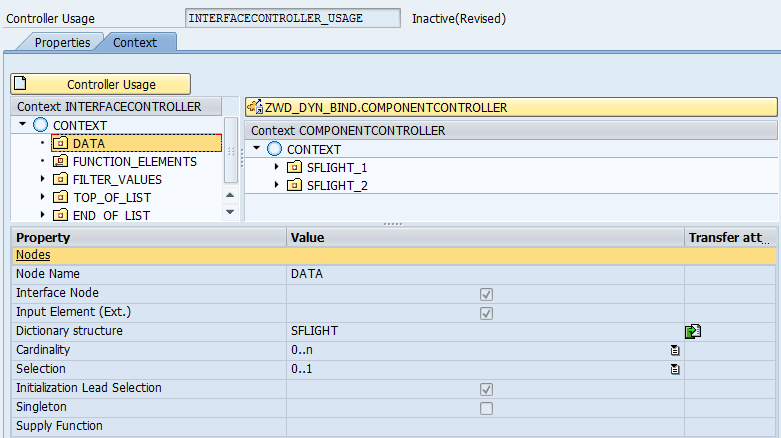
Task: Open the Cardinality value list icon
Action: click(x=675, y=350)
